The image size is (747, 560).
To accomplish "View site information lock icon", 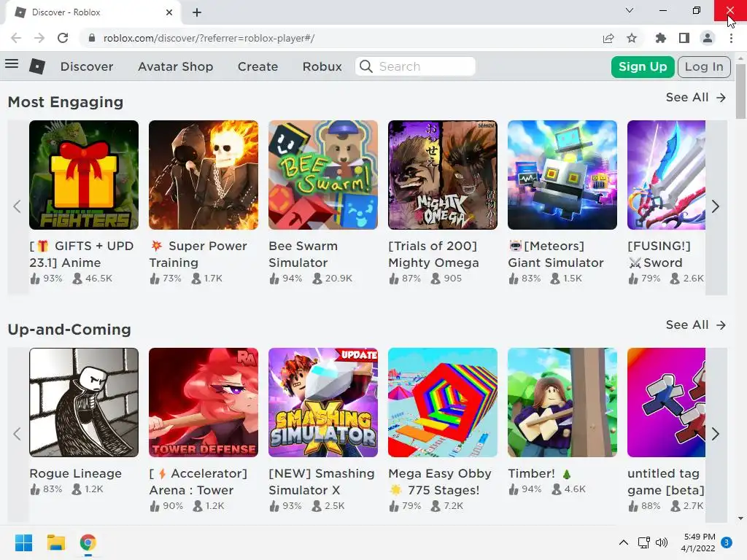I will point(92,38).
